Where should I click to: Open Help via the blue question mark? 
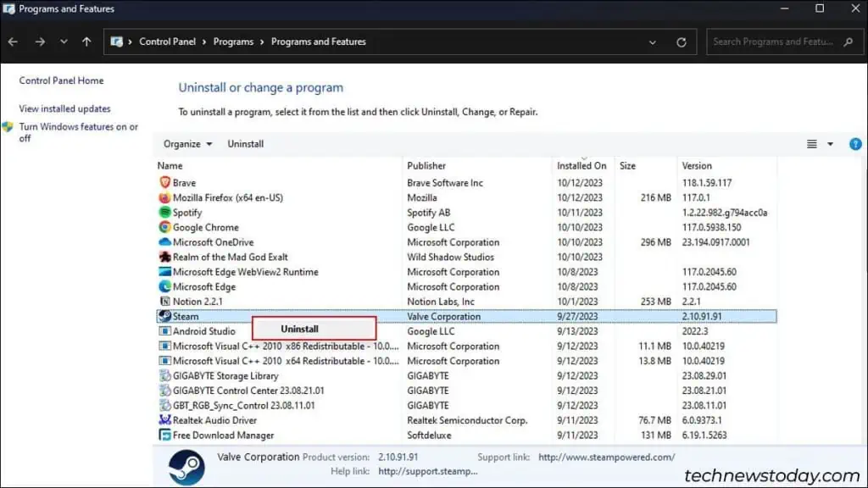854,143
